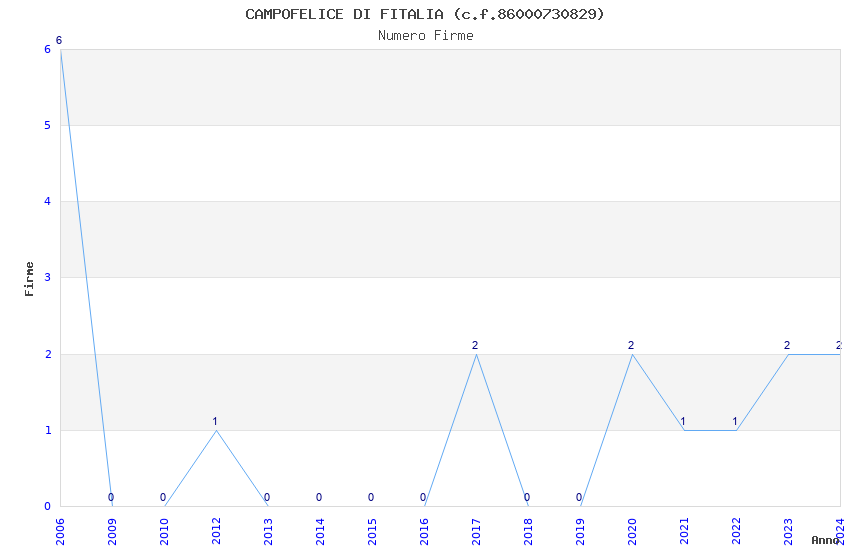Click the year label 2019
Image resolution: width=850 pixels, height=550 pixels.
click(580, 531)
